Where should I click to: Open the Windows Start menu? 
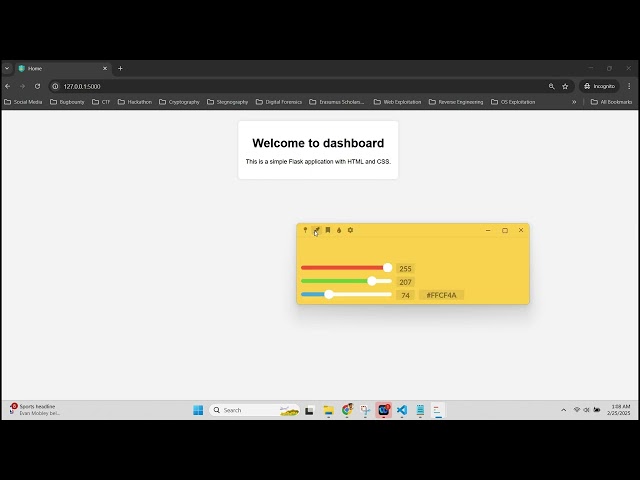click(x=198, y=410)
